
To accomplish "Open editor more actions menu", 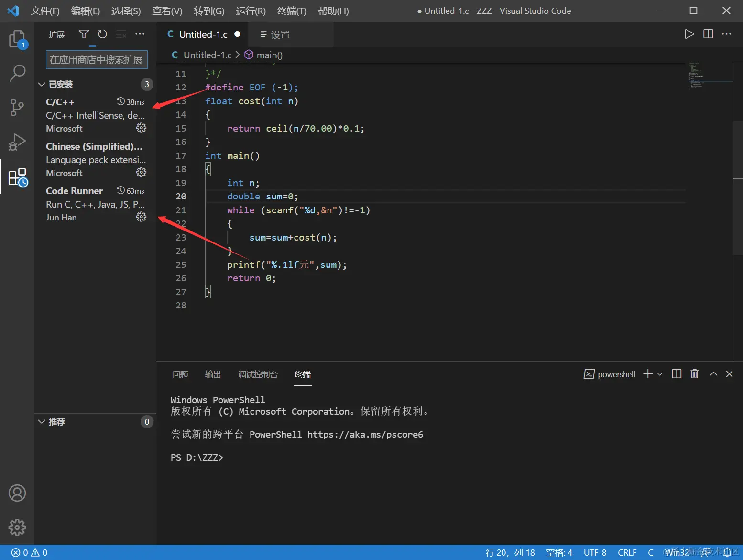I will coord(727,34).
